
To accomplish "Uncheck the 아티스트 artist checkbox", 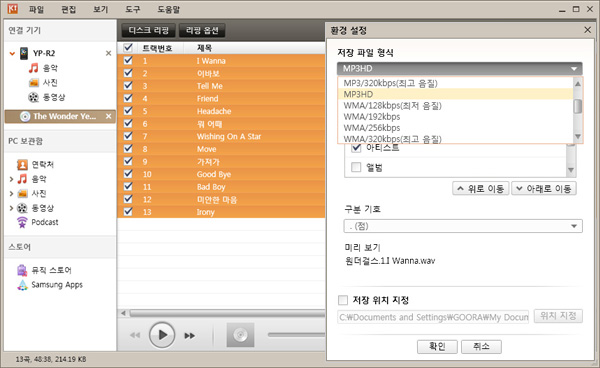I will tap(356, 148).
